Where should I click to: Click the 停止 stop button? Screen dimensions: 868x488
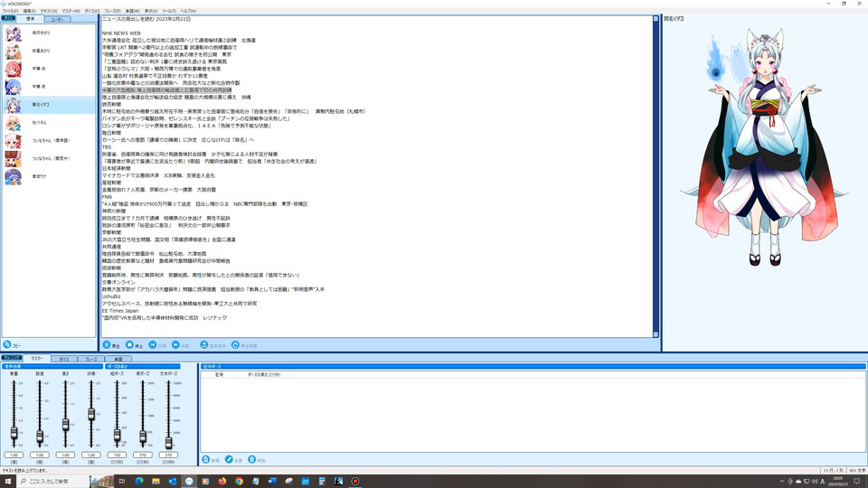pyautogui.click(x=134, y=344)
